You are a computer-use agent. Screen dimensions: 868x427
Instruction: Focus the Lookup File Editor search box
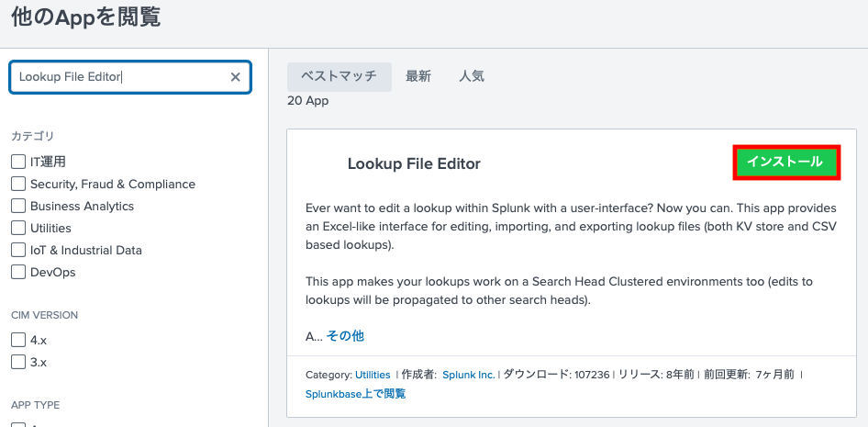click(x=130, y=77)
